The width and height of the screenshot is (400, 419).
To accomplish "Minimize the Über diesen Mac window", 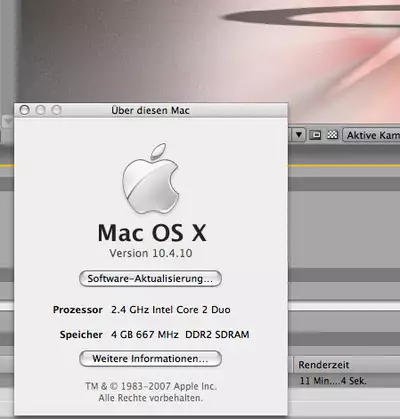I will (40, 110).
